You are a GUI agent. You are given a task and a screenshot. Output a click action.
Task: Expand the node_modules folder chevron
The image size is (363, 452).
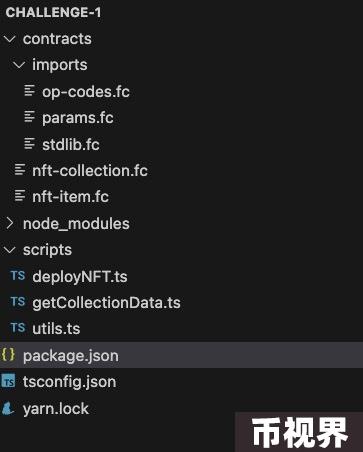(10, 223)
